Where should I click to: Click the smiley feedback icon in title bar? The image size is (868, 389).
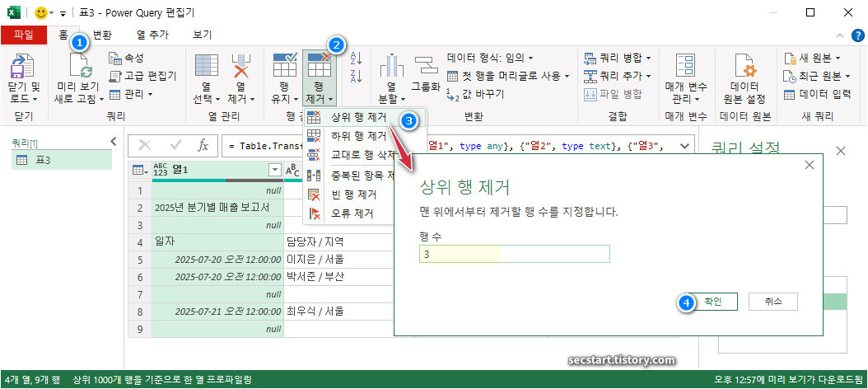[x=41, y=12]
